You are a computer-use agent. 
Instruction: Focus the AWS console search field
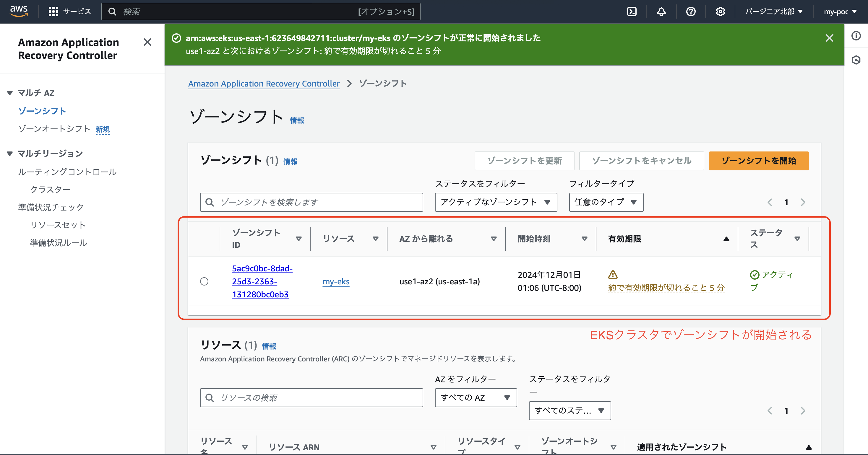(x=261, y=12)
